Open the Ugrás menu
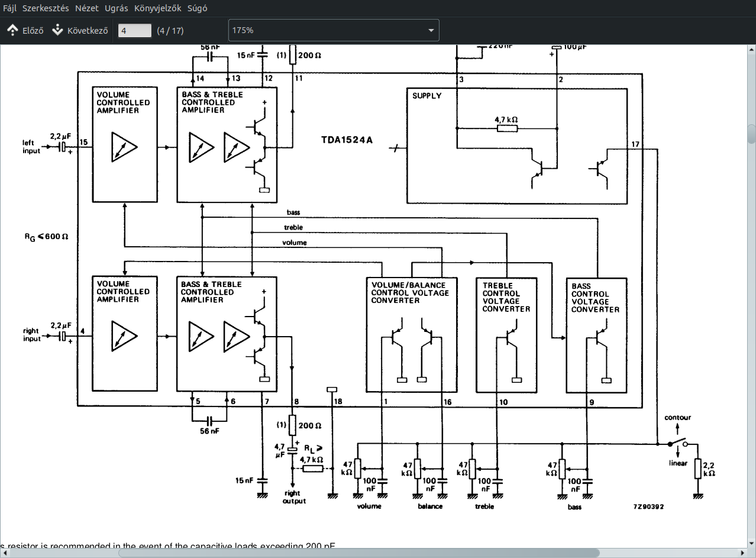Screen dimensions: 756x558 (117, 8)
